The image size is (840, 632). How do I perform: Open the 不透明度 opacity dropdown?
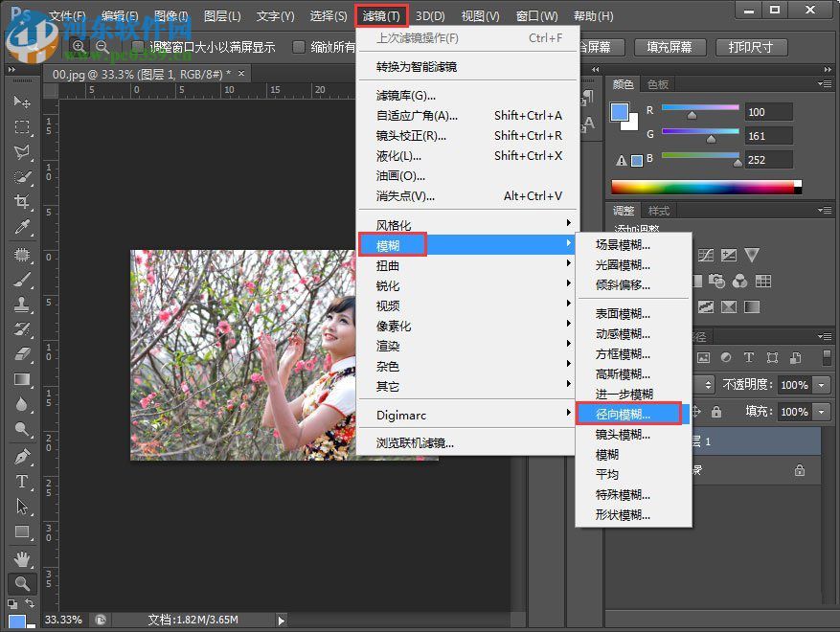tap(821, 384)
